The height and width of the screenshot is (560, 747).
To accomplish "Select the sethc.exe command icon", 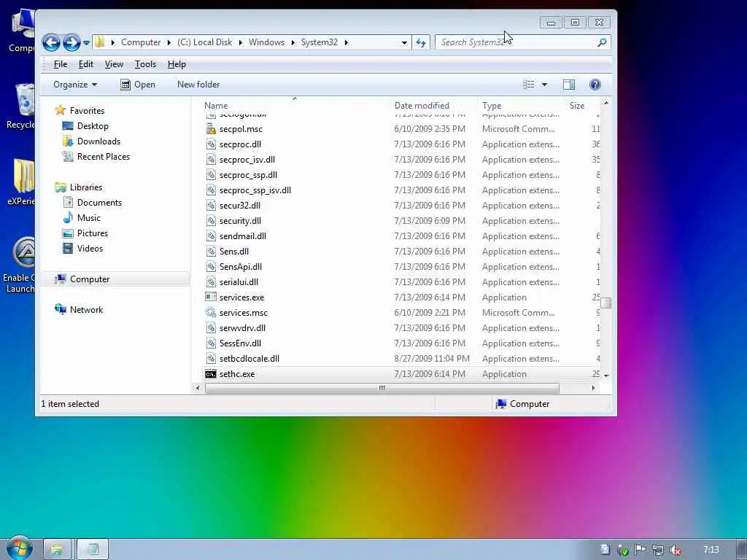I will (x=211, y=374).
